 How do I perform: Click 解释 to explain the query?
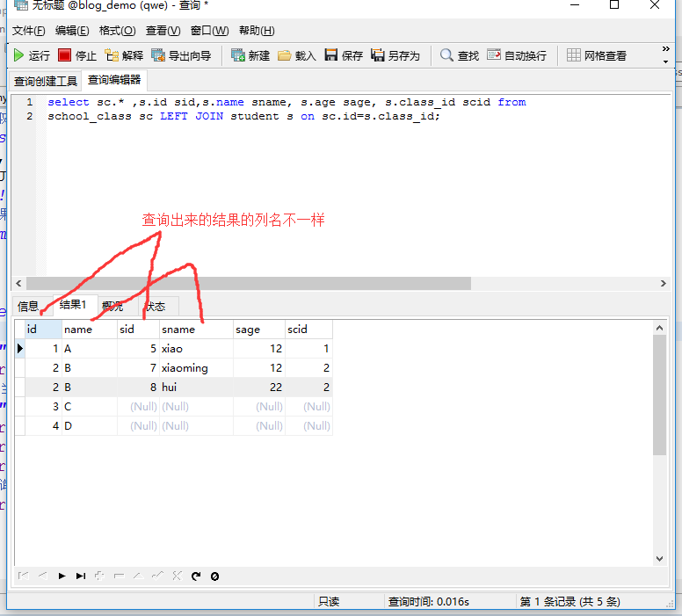click(123, 55)
